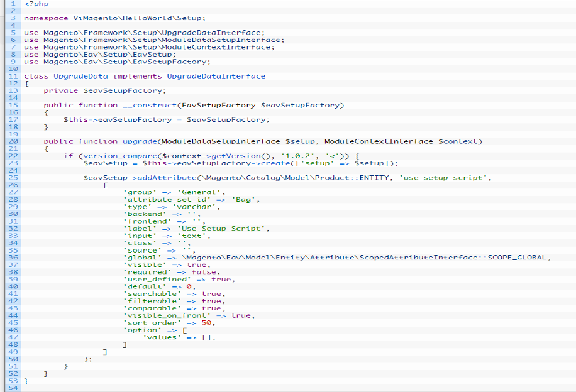Click the 'sort_order' array key

pyautogui.click(x=152, y=323)
